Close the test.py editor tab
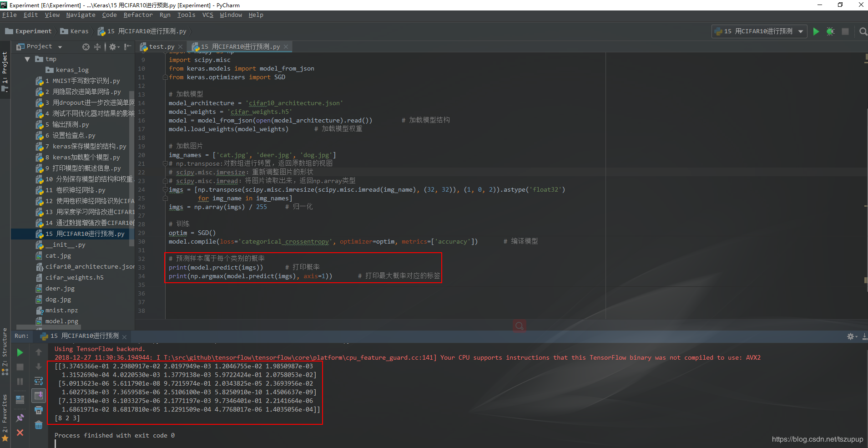Image resolution: width=868 pixels, height=448 pixels. pos(181,47)
